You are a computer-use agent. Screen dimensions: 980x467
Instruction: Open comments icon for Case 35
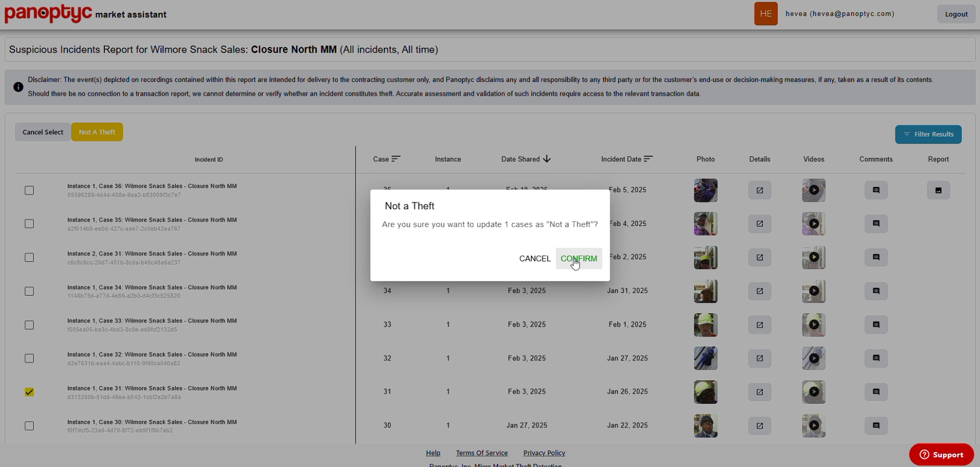coord(876,224)
